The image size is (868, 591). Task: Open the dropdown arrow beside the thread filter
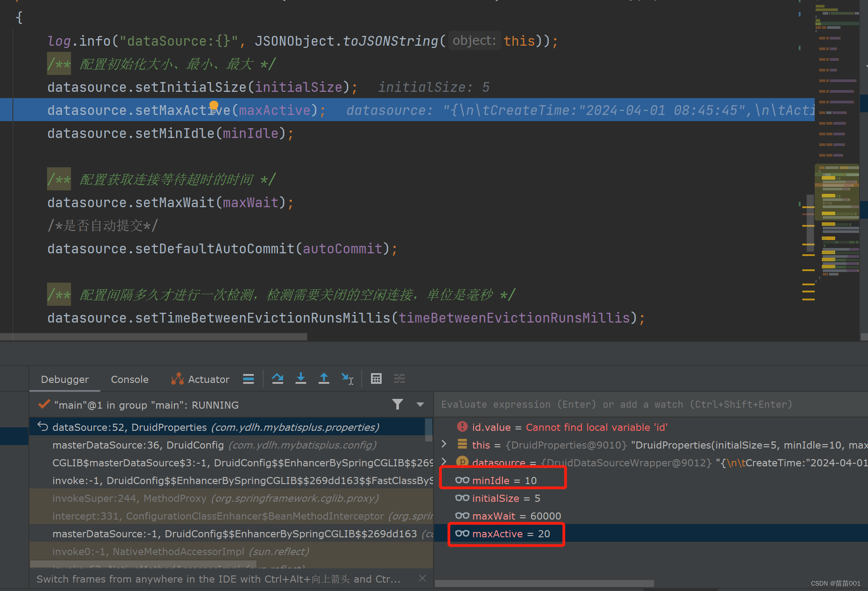pos(420,404)
